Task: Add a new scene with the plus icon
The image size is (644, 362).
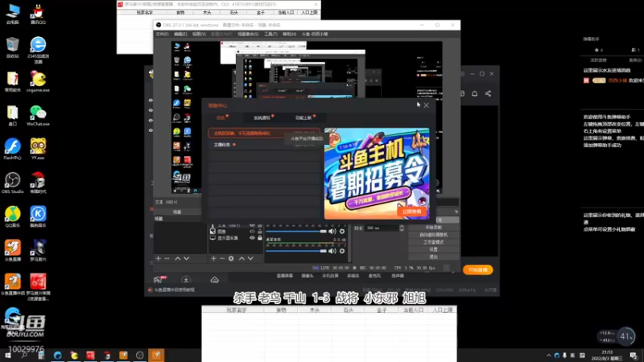Action: click(x=158, y=258)
